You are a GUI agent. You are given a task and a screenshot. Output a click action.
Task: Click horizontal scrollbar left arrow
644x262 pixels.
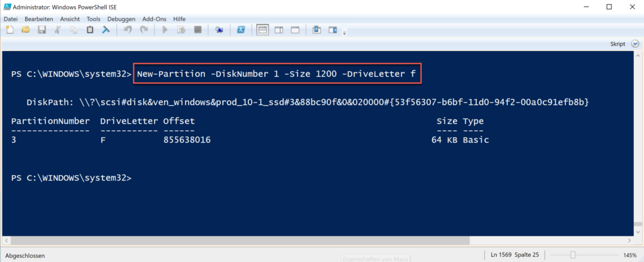point(6,241)
